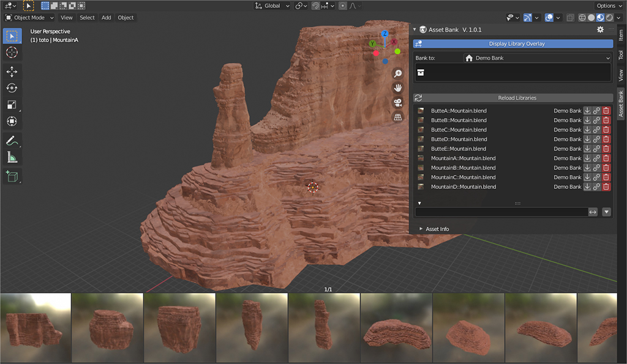Select the Annotate pencil tool
Viewport: 627px width, 364px height.
point(12,141)
